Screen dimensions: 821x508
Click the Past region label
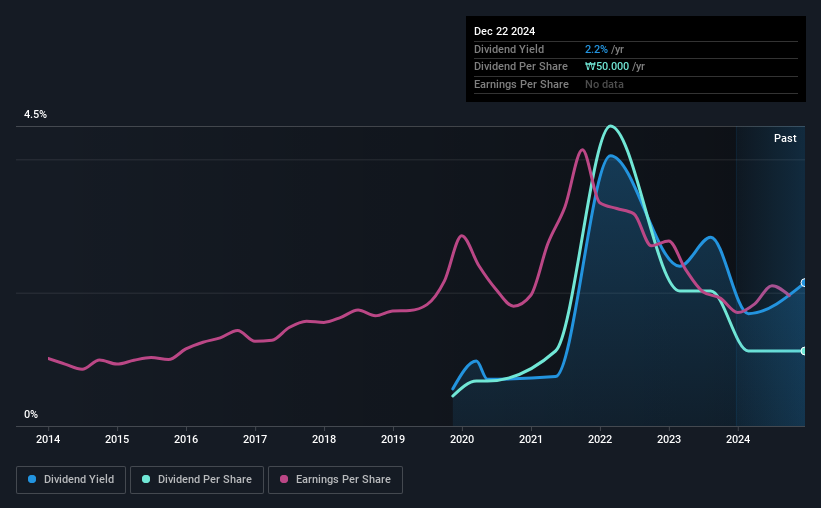click(785, 138)
